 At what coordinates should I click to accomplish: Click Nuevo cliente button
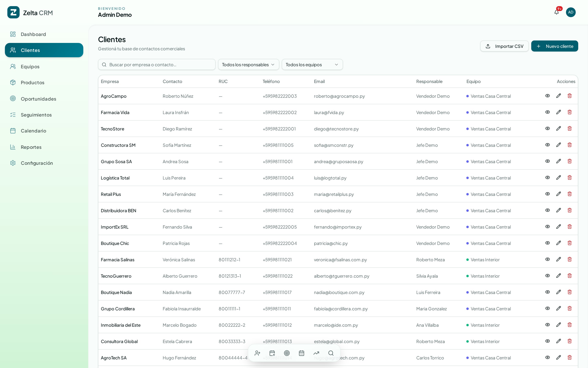(555, 46)
